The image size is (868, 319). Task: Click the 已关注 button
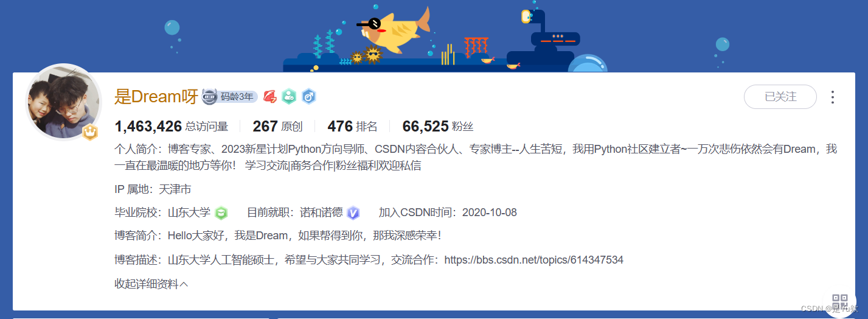coord(780,97)
